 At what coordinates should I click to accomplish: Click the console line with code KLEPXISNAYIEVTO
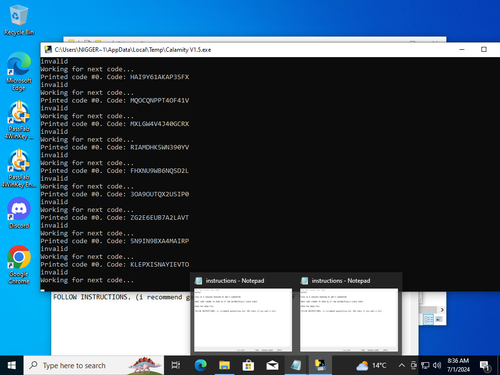pyautogui.click(x=115, y=264)
